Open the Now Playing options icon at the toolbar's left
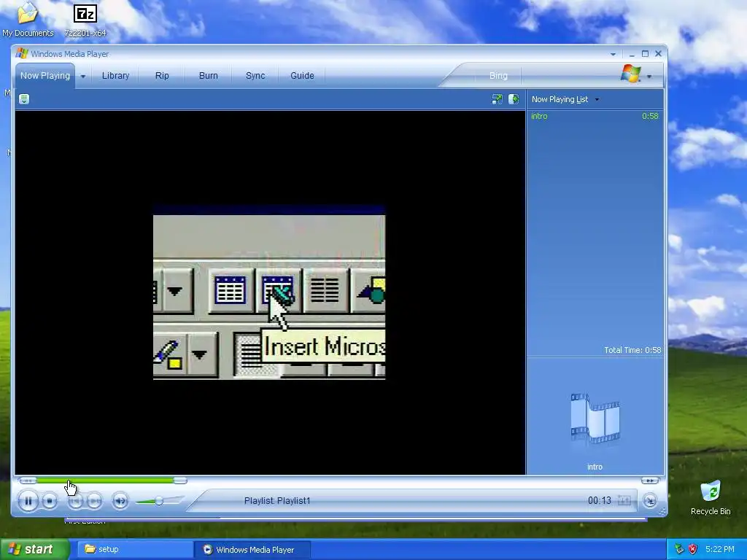Image resolution: width=747 pixels, height=560 pixels. (24, 99)
